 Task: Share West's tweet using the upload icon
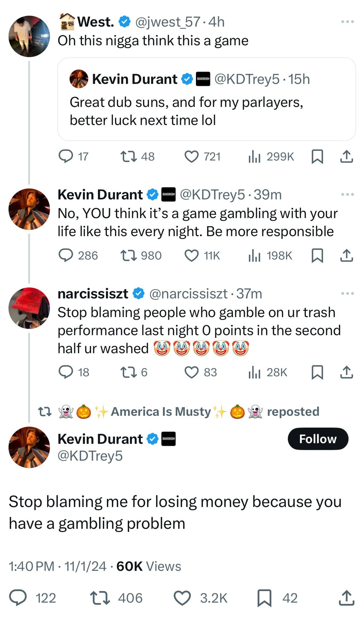pos(346,156)
